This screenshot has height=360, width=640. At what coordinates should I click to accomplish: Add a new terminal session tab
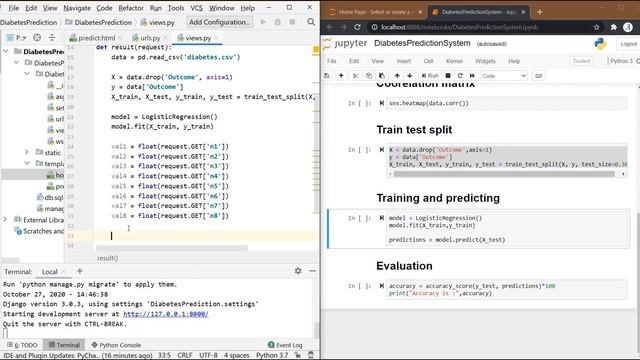80,271
